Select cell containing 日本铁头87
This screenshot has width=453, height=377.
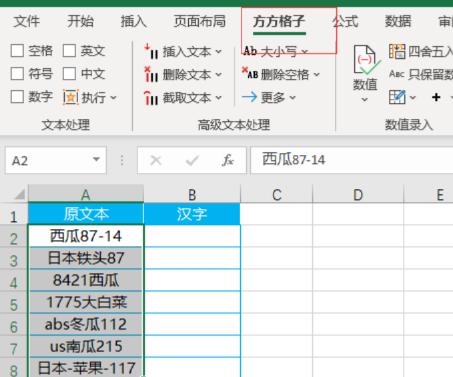[x=86, y=258]
